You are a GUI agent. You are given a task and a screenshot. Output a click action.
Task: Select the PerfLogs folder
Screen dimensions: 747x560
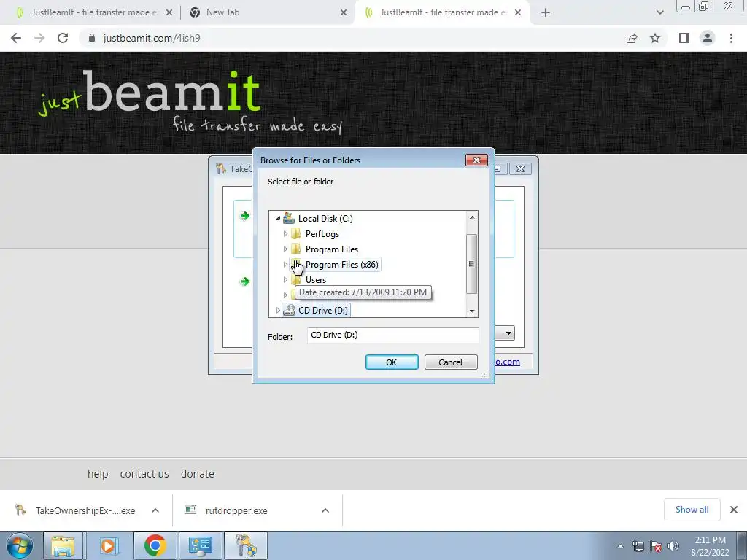(x=322, y=234)
